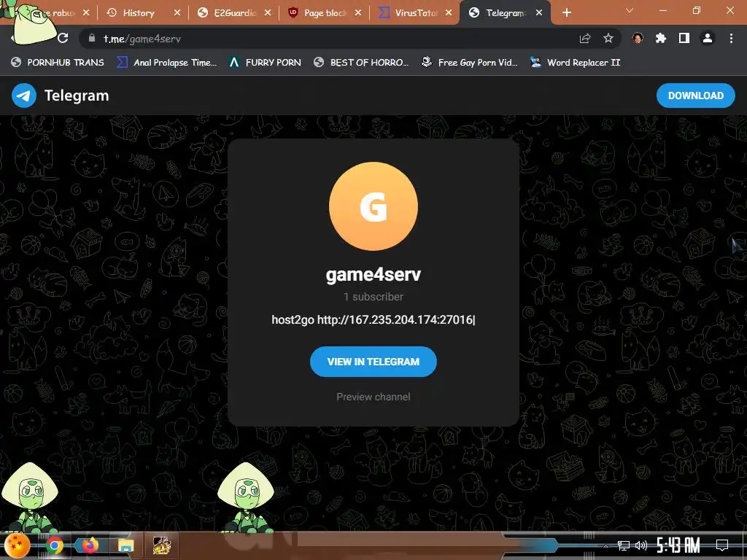Open Chrome from the taskbar
Image resolution: width=747 pixels, height=560 pixels.
point(54,545)
